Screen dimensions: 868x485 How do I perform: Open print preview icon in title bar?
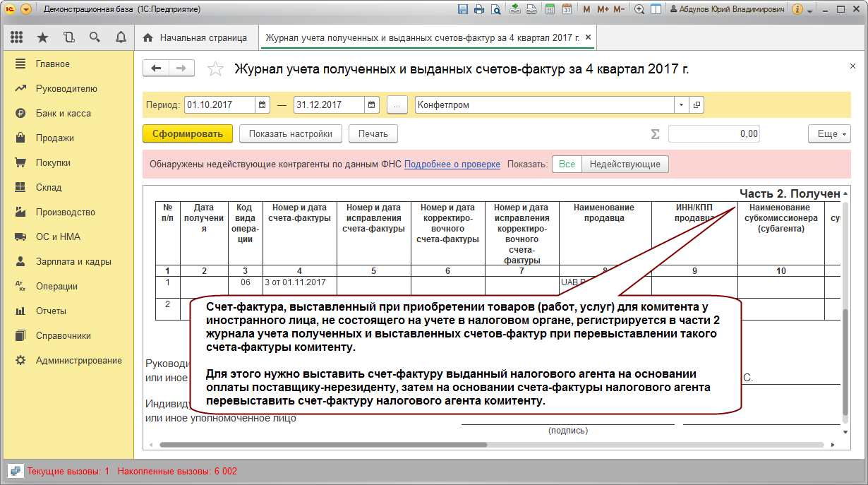(x=496, y=9)
